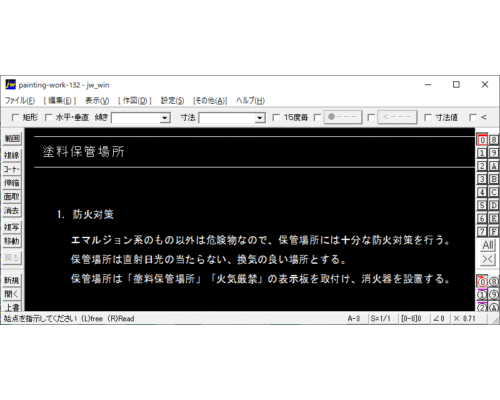Viewport: 500px width, 400px height.
Task: Open the 傾き angle dropdown
Action: (164, 118)
